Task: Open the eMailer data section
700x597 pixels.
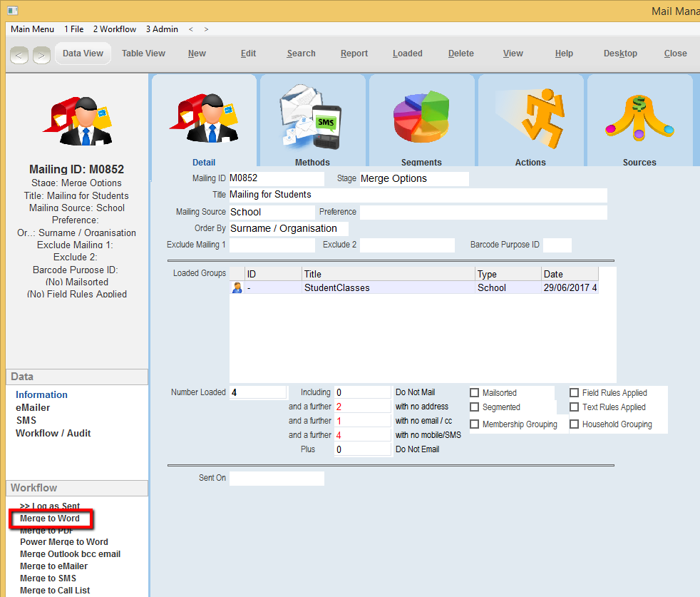Action: pos(33,408)
